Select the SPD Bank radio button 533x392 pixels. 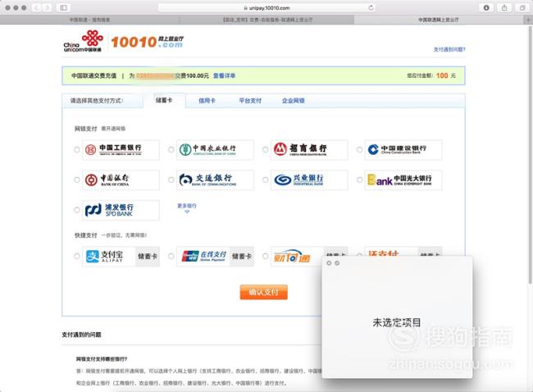click(77, 210)
